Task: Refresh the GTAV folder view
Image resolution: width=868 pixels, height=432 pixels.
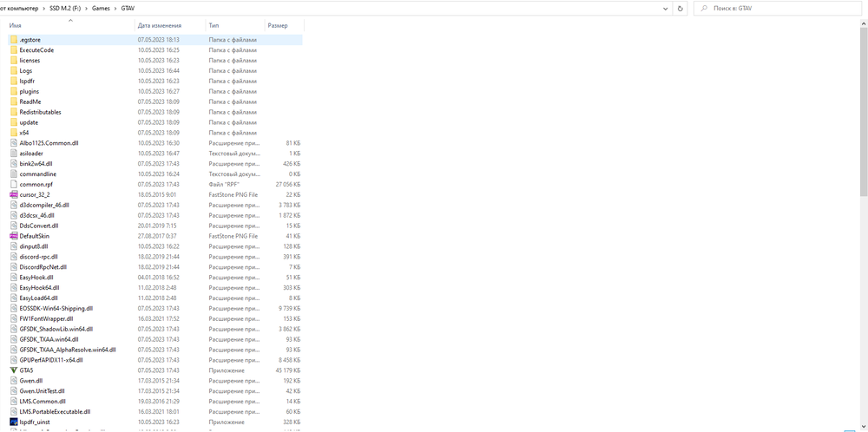Action: point(680,9)
